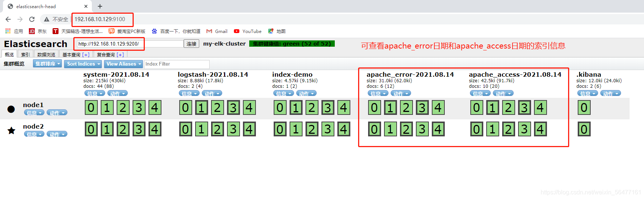Switch to the 复合查询 tab
644x199 pixels.
pos(106,54)
